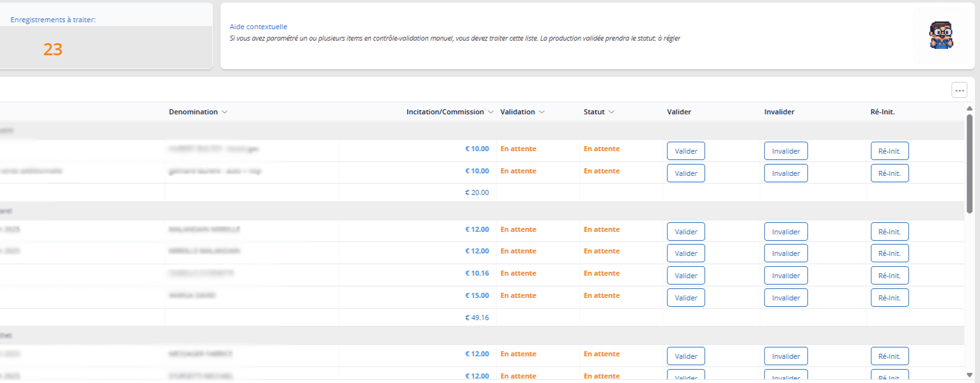Open the Statut column dropdown chevron
This screenshot has width=980, height=383.
point(611,112)
